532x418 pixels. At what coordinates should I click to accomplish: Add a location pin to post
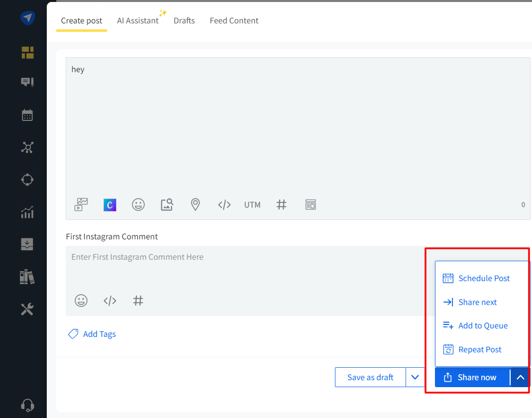point(196,205)
